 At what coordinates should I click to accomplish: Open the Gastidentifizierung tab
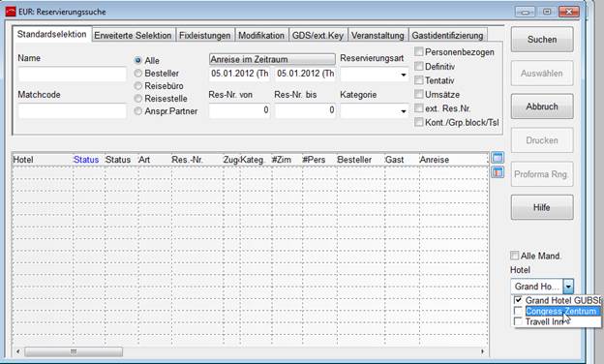[x=447, y=36]
